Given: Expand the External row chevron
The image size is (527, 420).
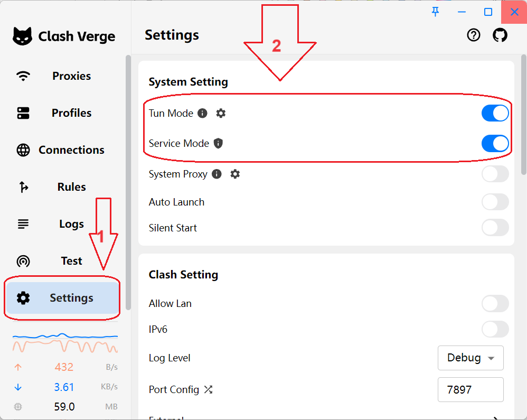Looking at the screenshot, I should 495,417.
